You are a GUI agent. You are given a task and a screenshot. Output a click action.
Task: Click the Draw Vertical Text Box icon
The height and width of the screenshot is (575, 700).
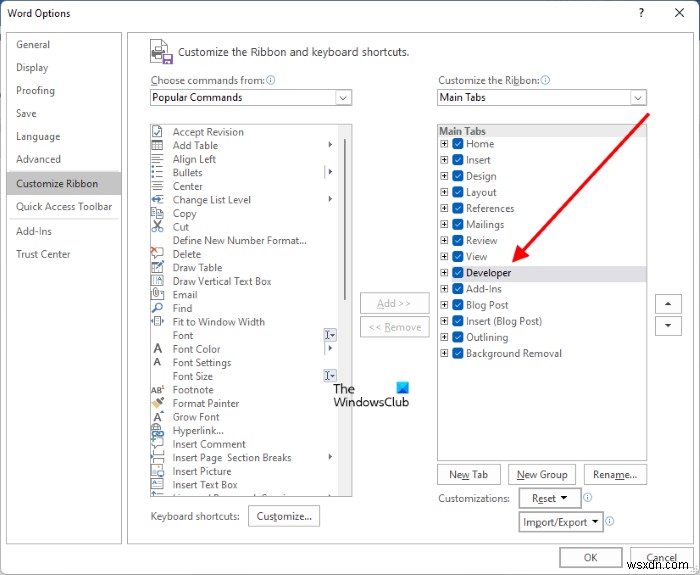157,281
